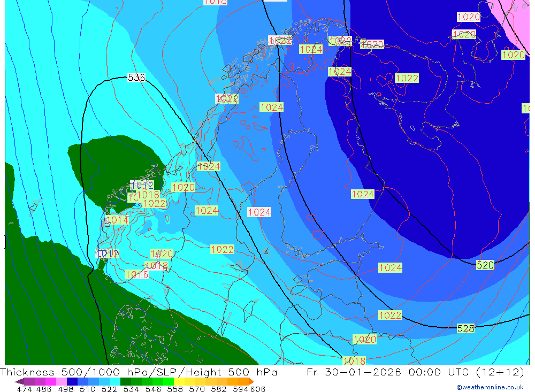Pick the bright yellow legend swatch
The height and width of the screenshot is (392, 535).
[179, 381]
